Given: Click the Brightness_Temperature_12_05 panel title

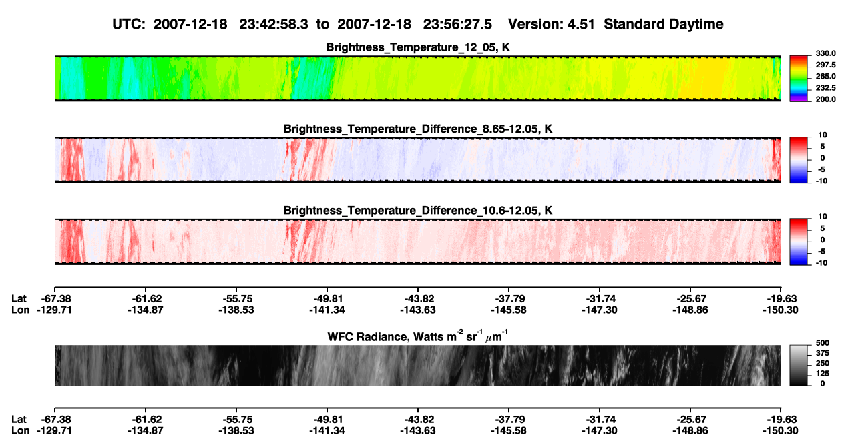Looking at the screenshot, I should (417, 47).
